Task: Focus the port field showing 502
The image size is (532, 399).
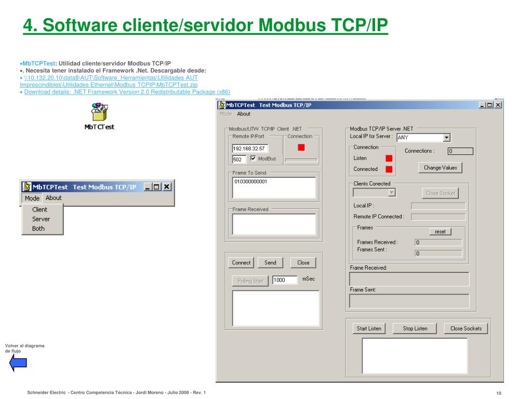Action: 239,159
